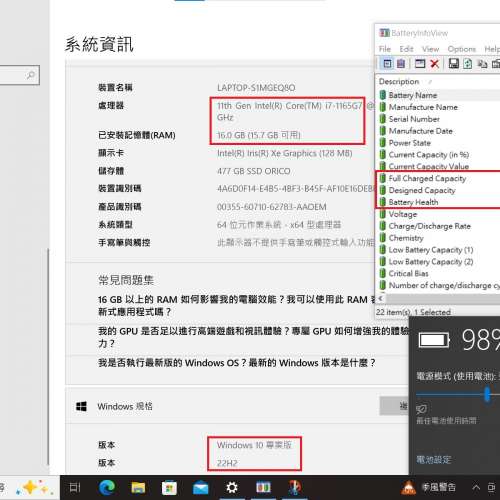The image size is (500, 500).
Task: Click the floppy disk Save toolbar icon
Action: click(x=454, y=63)
